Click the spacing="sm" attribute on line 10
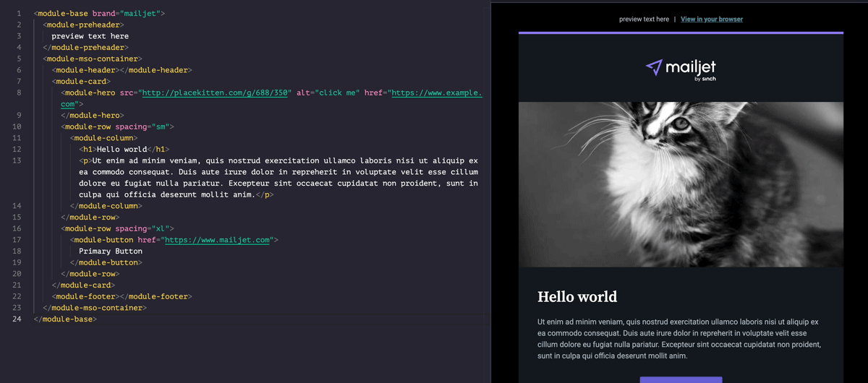The height and width of the screenshot is (383, 868). point(144,126)
